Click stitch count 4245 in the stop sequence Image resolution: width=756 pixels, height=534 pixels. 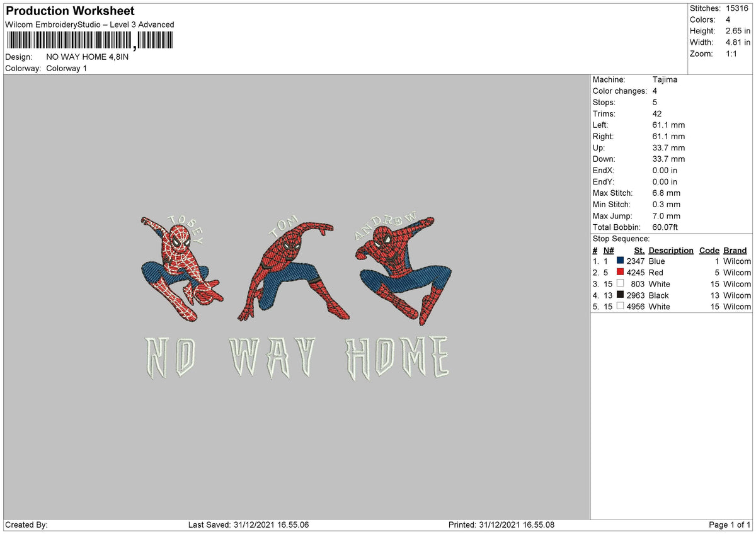[635, 273]
